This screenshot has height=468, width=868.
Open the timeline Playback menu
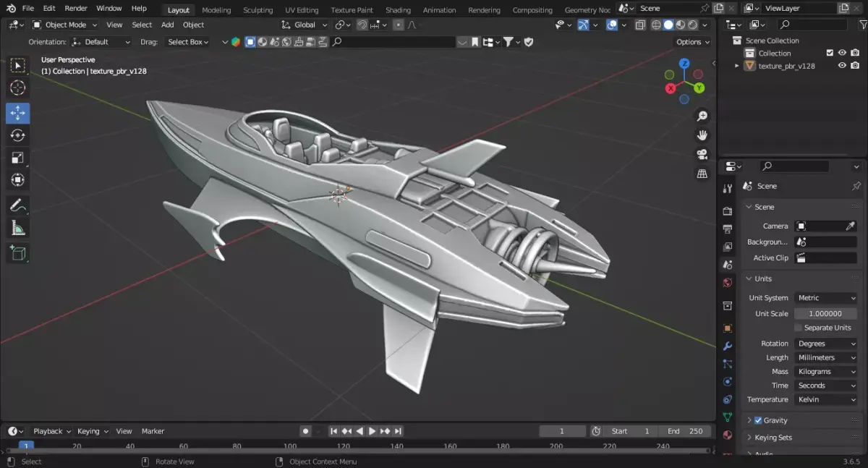(52, 431)
